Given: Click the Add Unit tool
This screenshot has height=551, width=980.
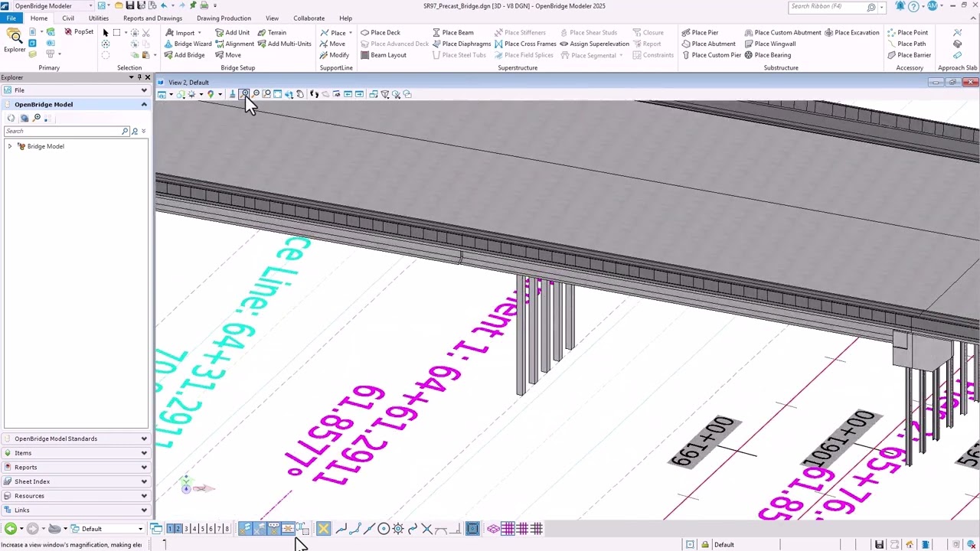Looking at the screenshot, I should tap(233, 33).
